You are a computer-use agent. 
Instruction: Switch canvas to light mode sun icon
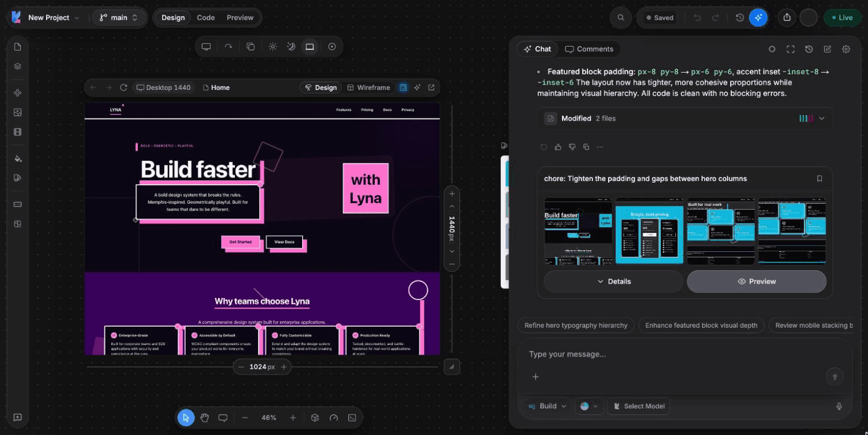tap(273, 47)
